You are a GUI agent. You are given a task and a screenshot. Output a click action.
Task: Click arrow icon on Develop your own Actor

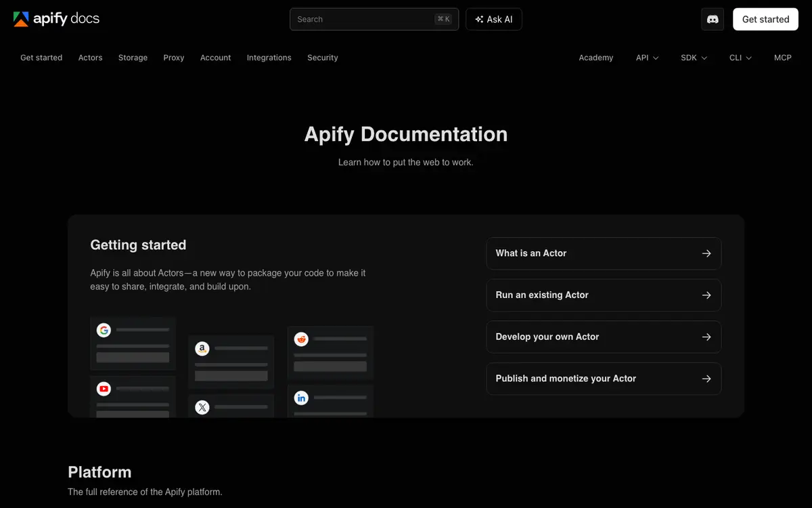[706, 337]
